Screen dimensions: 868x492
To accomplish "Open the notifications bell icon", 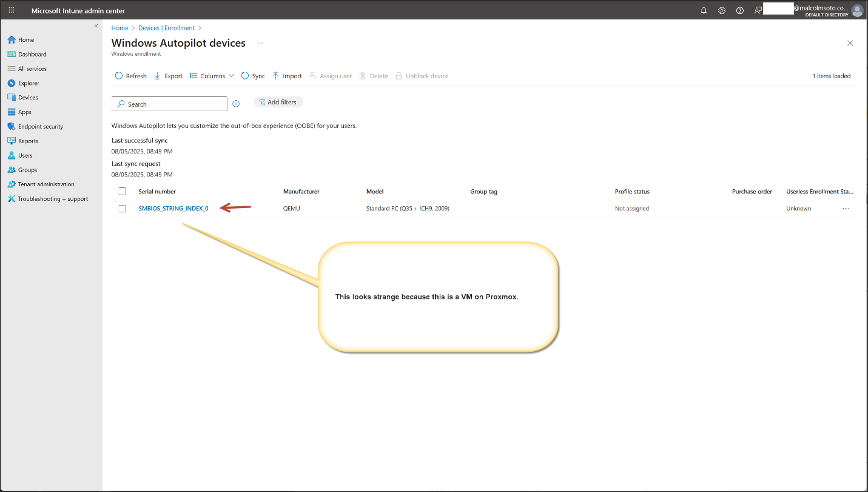I will 704,10.
